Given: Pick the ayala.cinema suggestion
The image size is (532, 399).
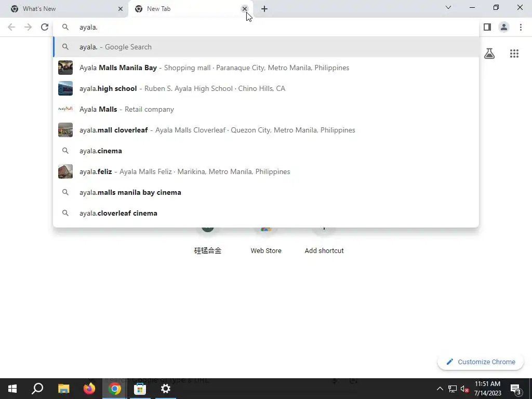Looking at the screenshot, I should click(266, 151).
